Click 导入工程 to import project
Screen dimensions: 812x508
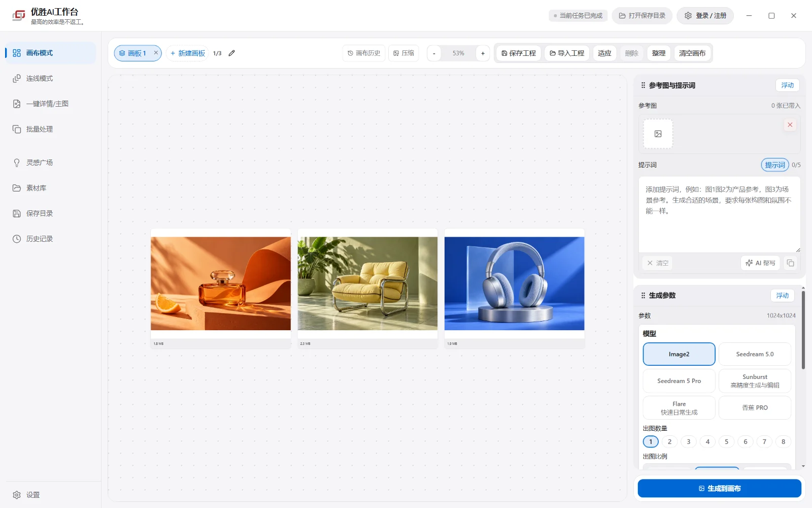point(567,53)
